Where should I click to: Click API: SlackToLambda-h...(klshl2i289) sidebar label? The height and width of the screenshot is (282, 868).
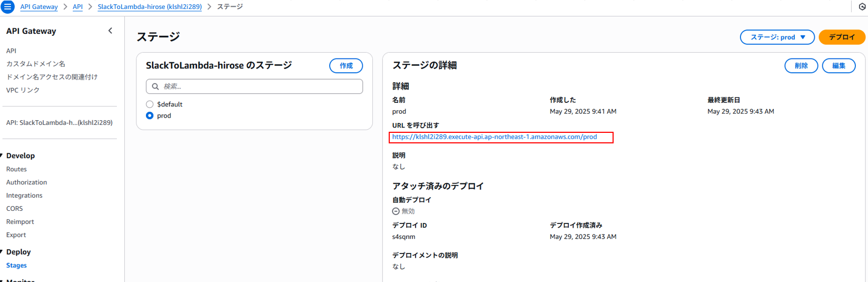[59, 123]
